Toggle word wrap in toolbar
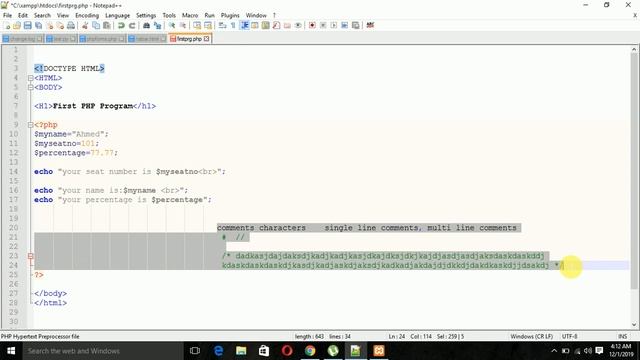Viewport: 640px width, 360px height. tap(222, 26)
